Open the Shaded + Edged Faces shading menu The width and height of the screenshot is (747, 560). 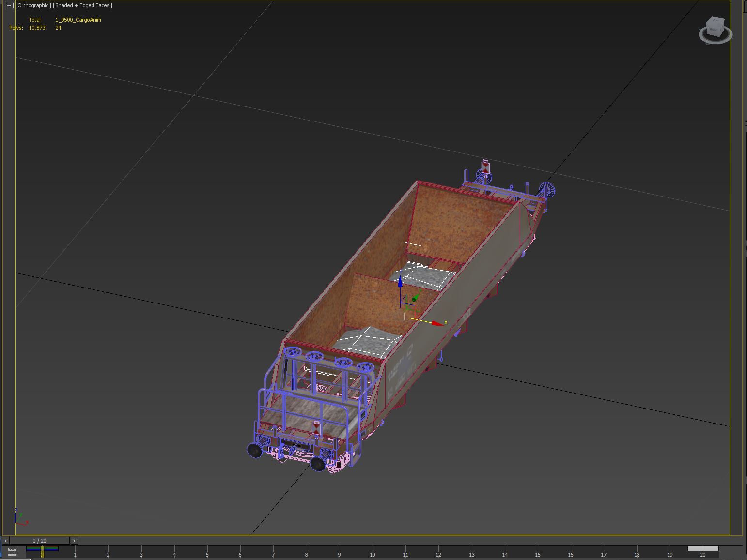(82, 5)
